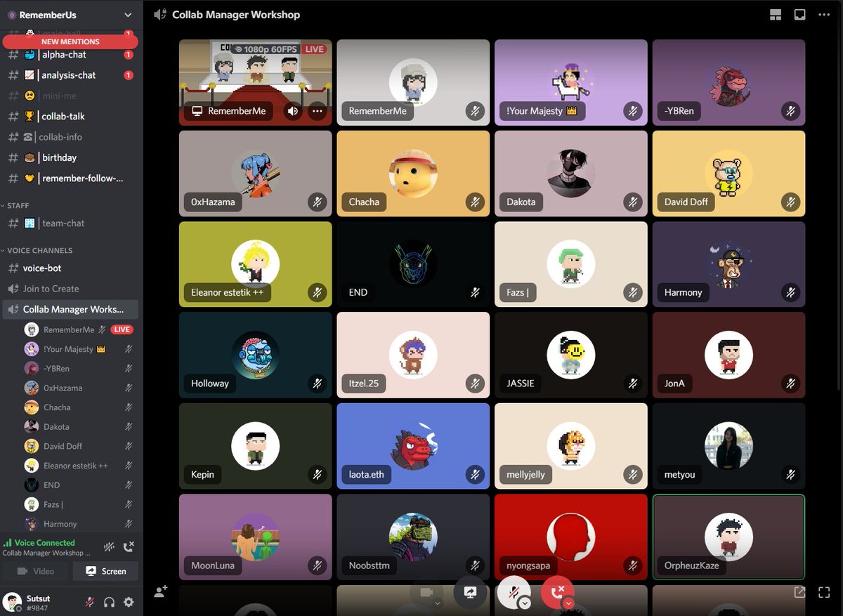Click the LIVE badge next to RememberMe
Screen dimensions: 843x616
[x=122, y=329]
